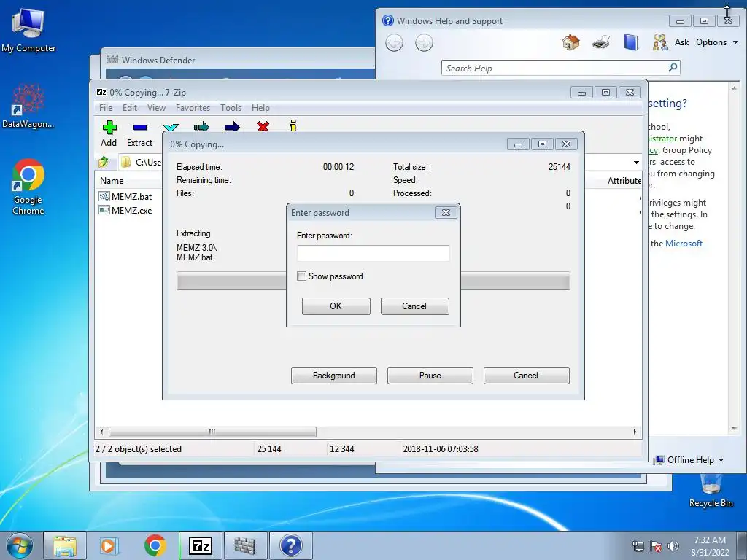The height and width of the screenshot is (560, 747).
Task: Select the MEMZ.exe file row
Action: pos(125,210)
